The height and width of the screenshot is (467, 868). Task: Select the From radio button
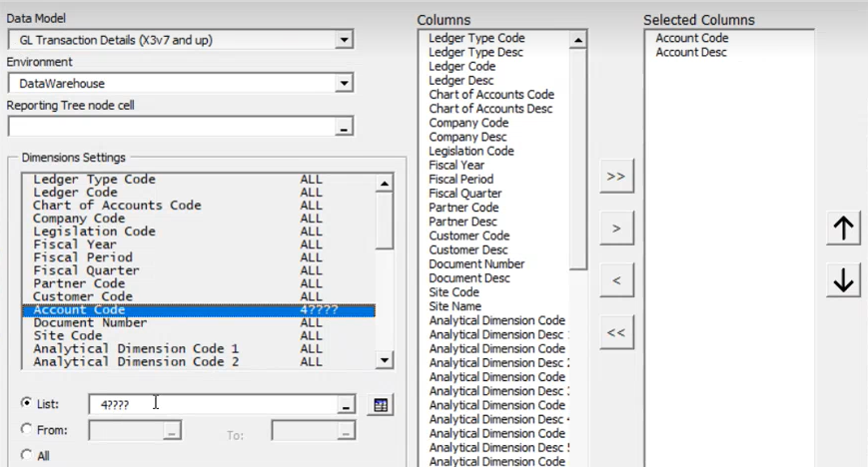[27, 429]
